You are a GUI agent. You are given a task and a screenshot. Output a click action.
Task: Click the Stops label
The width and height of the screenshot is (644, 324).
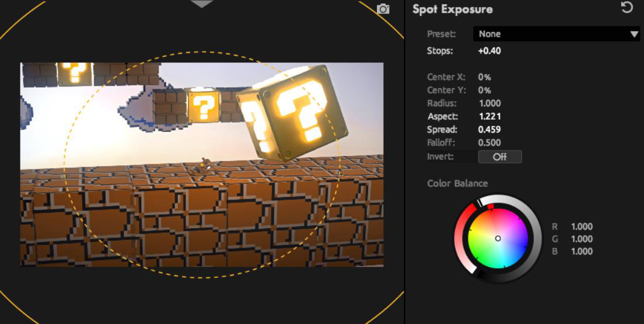440,51
